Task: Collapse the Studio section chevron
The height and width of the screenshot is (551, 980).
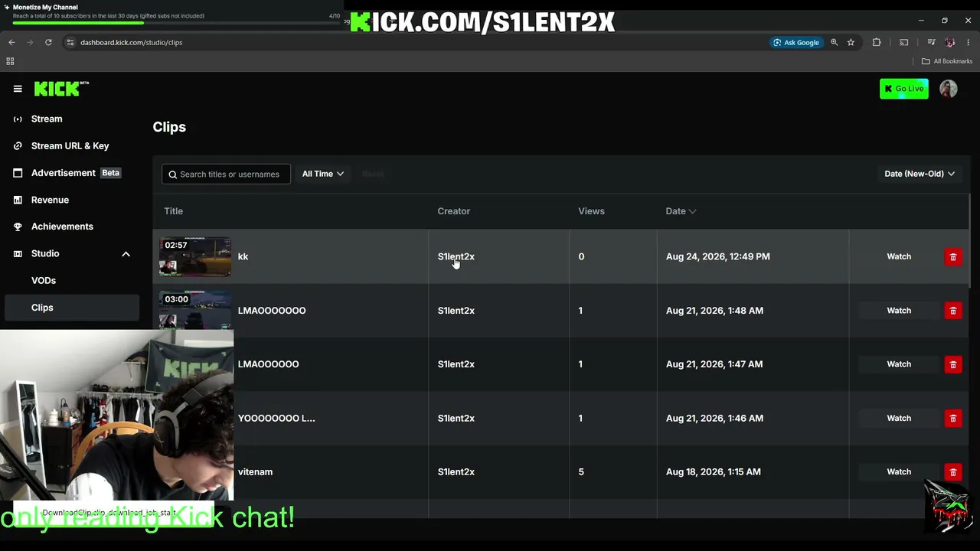Action: (x=126, y=254)
